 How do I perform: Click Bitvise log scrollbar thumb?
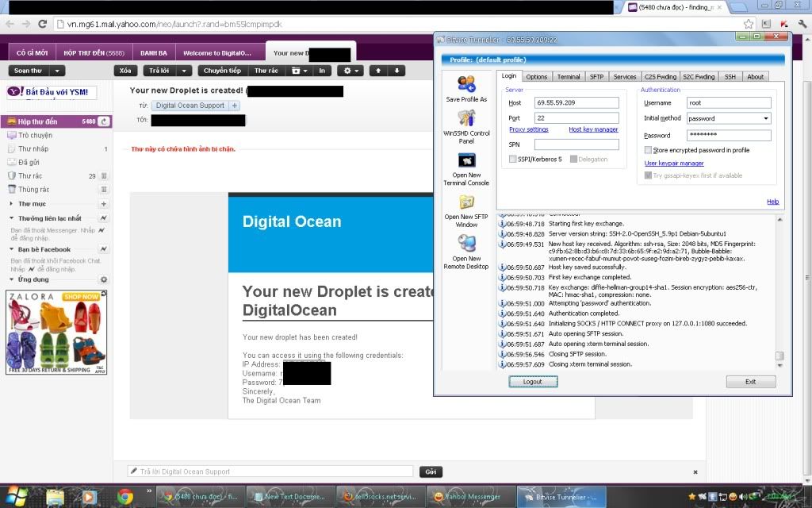pyautogui.click(x=779, y=356)
